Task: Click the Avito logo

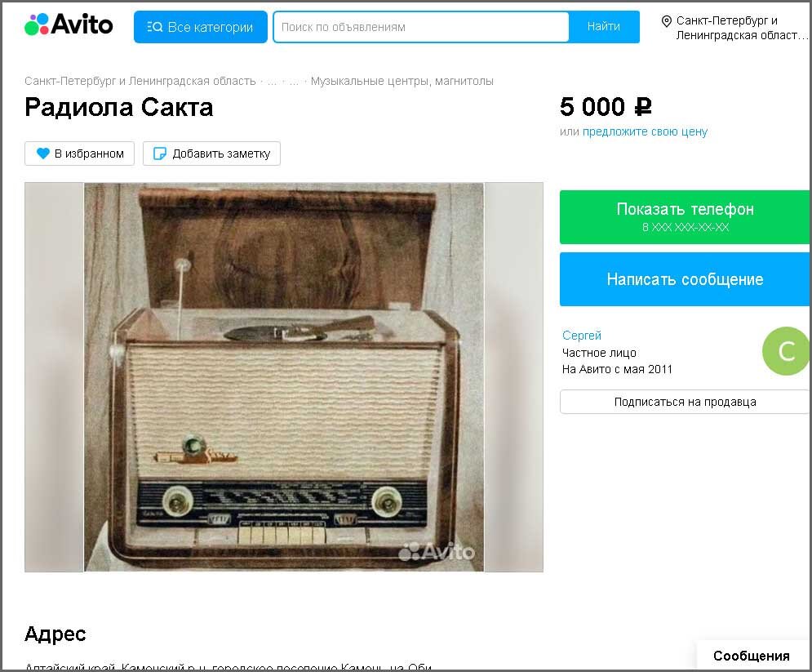Action: tap(69, 24)
